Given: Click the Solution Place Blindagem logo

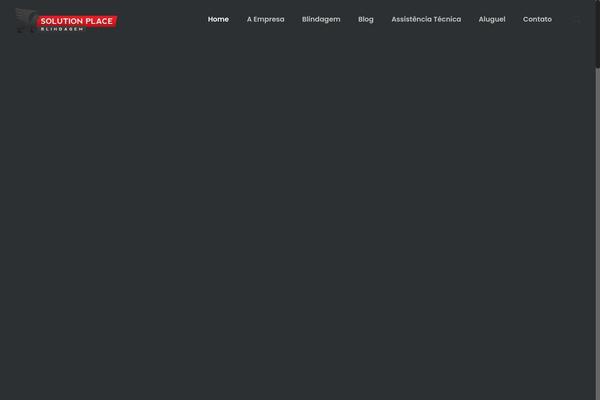Looking at the screenshot, I should [x=66, y=22].
